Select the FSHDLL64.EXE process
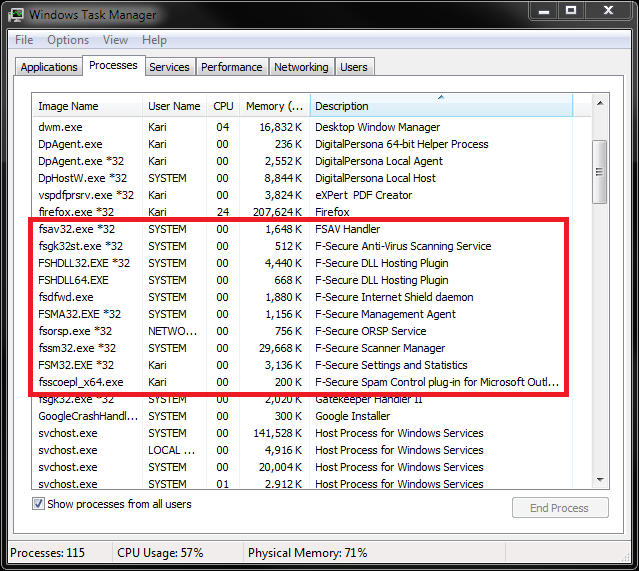Screen dimensions: 639x571 (302, 280)
